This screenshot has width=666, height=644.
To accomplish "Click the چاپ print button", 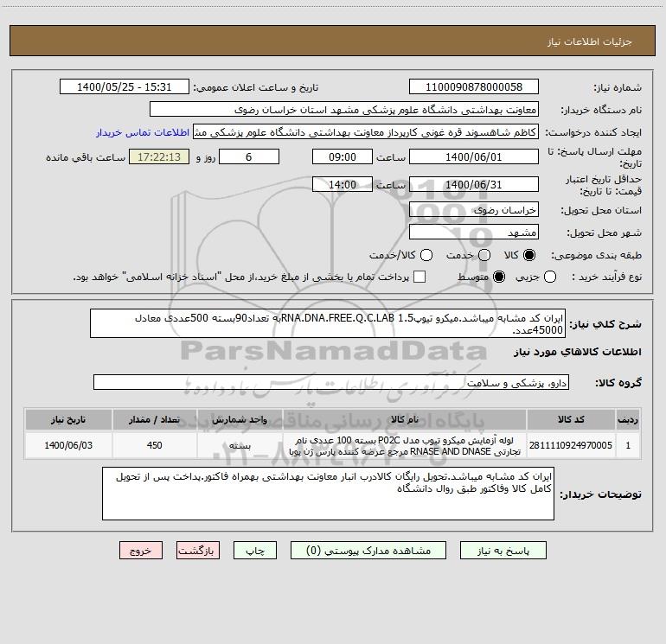I will click(255, 551).
